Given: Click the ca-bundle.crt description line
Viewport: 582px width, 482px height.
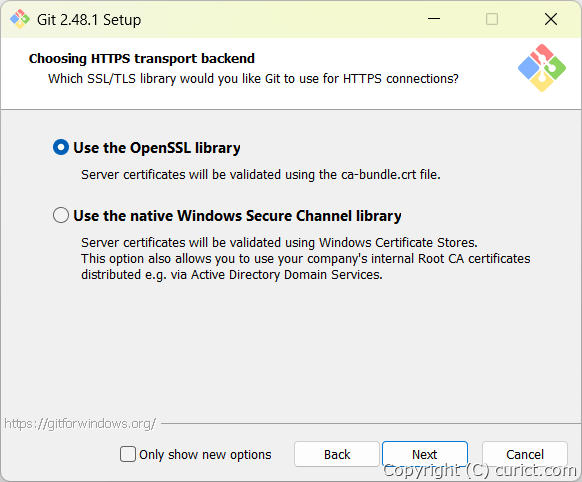Looking at the screenshot, I should [x=261, y=174].
